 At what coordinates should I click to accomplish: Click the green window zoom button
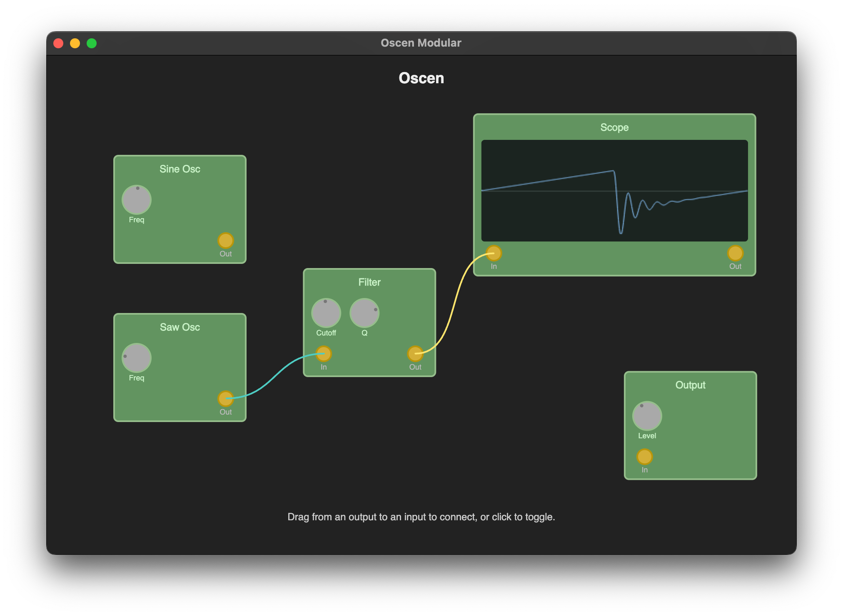tap(92, 43)
